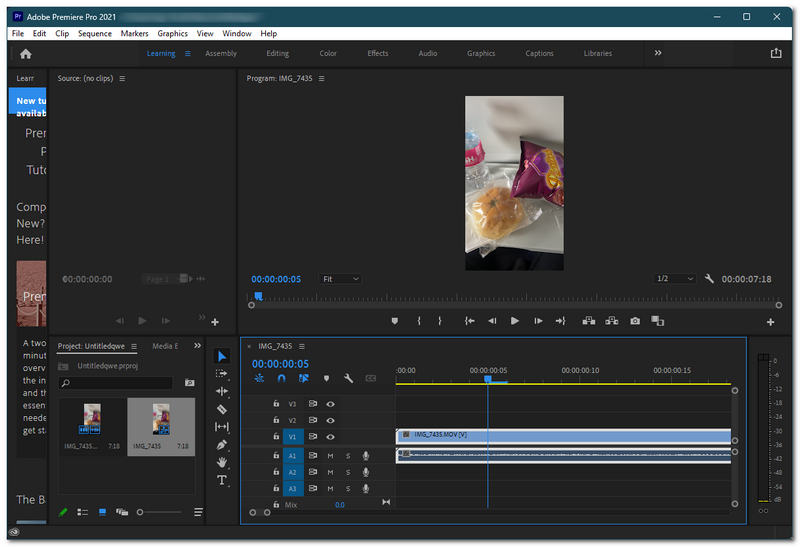Viewport: 800px width, 547px height.
Task: Toggle track lock for V1
Action: [x=276, y=436]
